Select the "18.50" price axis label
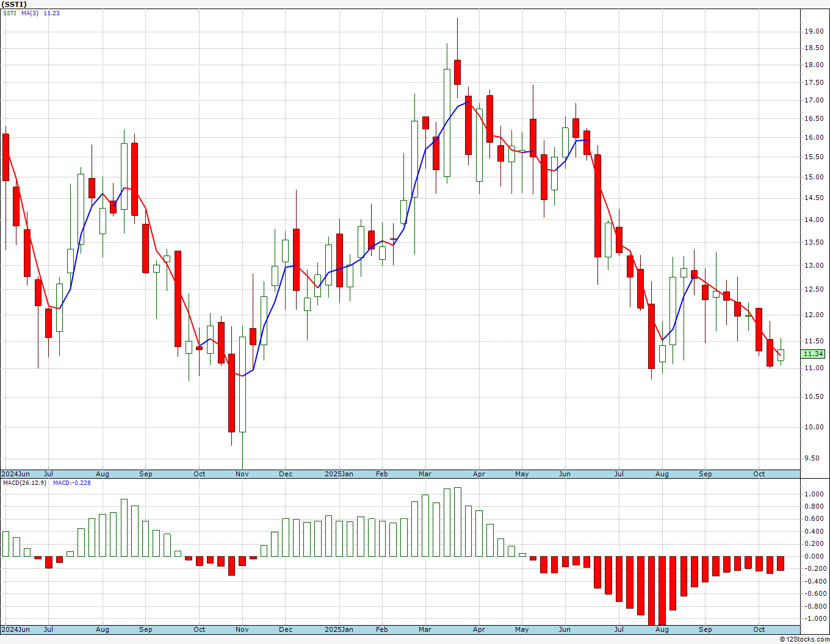 (x=814, y=48)
